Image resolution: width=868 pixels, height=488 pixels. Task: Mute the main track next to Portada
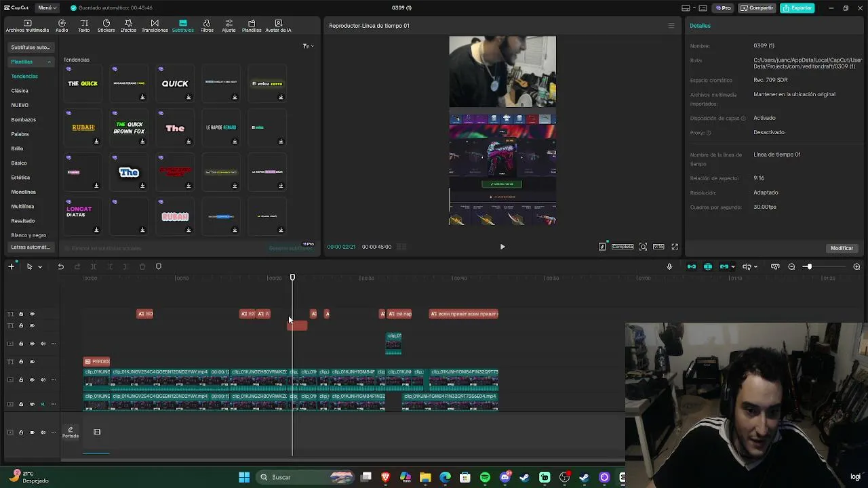coord(43,432)
